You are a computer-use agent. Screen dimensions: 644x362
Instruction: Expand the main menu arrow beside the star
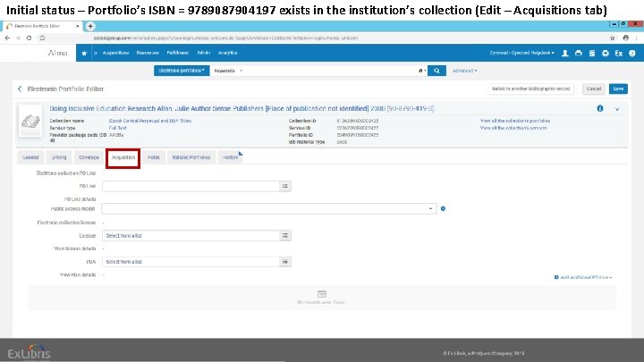[x=96, y=53]
